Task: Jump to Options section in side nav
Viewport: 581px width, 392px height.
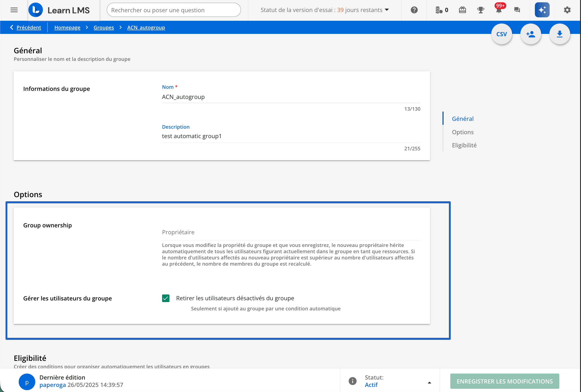Action: click(462, 132)
